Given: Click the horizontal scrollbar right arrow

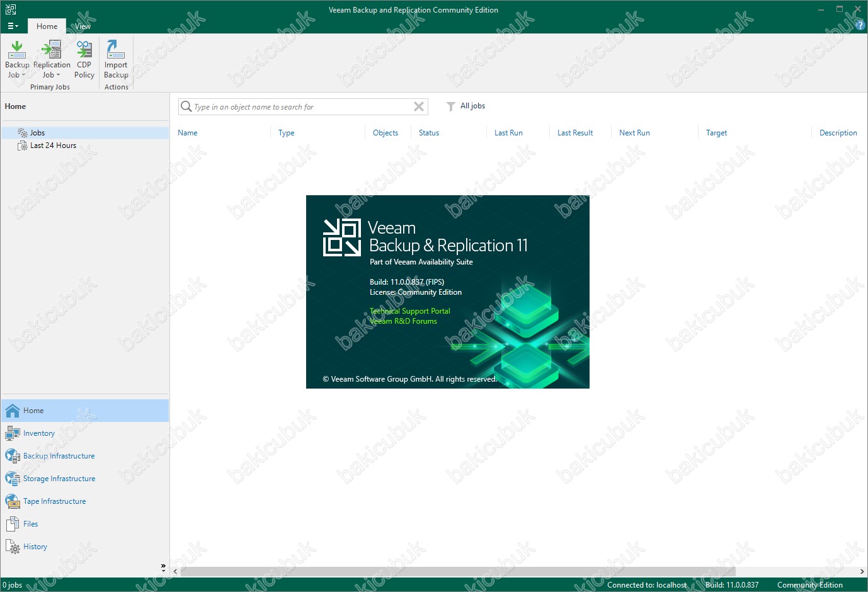Looking at the screenshot, I should (862, 572).
